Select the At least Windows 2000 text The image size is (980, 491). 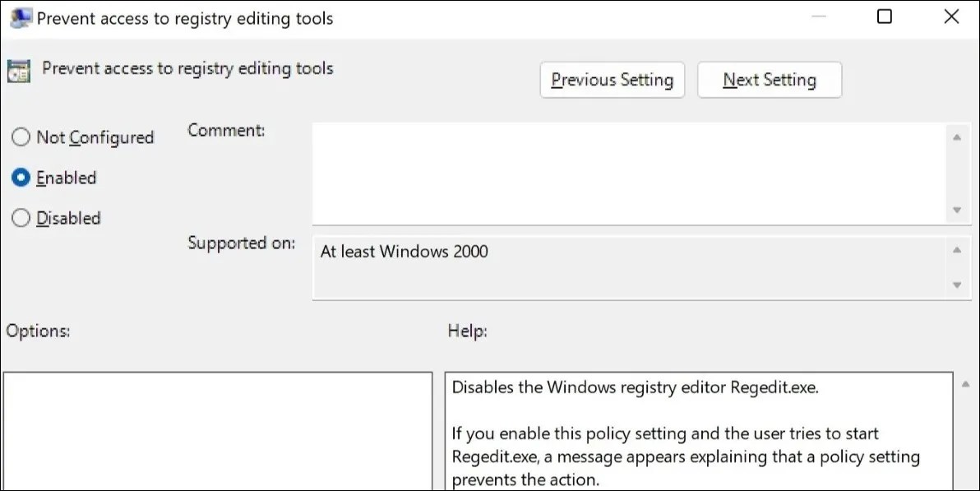(x=404, y=252)
